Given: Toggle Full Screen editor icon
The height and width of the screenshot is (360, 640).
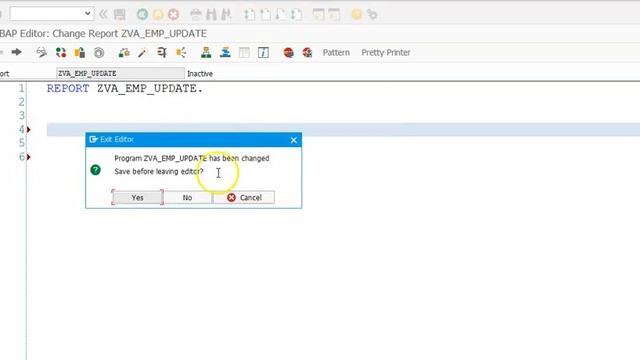Looking at the screenshot, I should coord(244,52).
